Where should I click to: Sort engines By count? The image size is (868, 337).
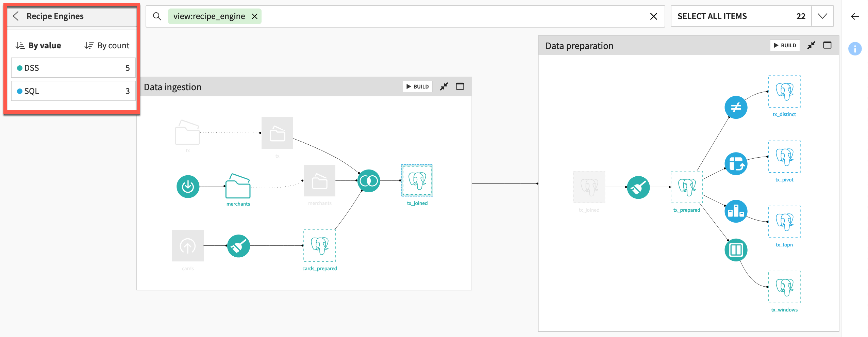[106, 45]
